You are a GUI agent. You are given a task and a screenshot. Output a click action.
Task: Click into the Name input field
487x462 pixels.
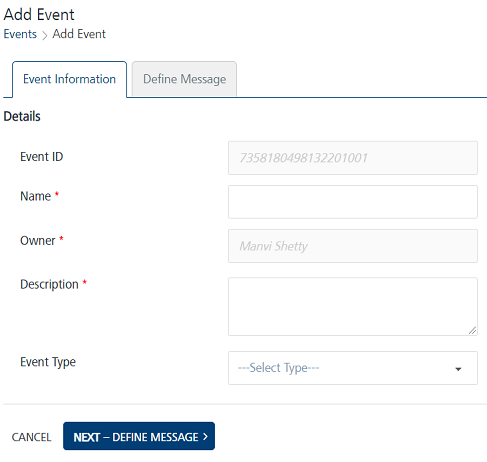[353, 202]
